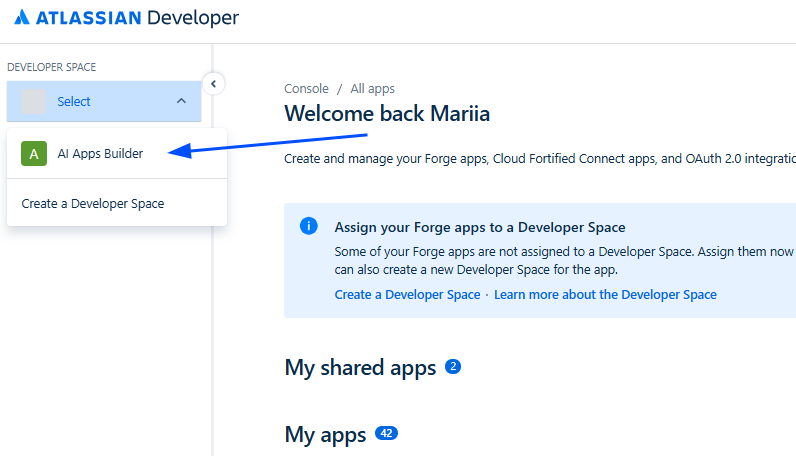796x456 pixels.
Task: Click the My shared apps heading
Action: pyautogui.click(x=360, y=367)
